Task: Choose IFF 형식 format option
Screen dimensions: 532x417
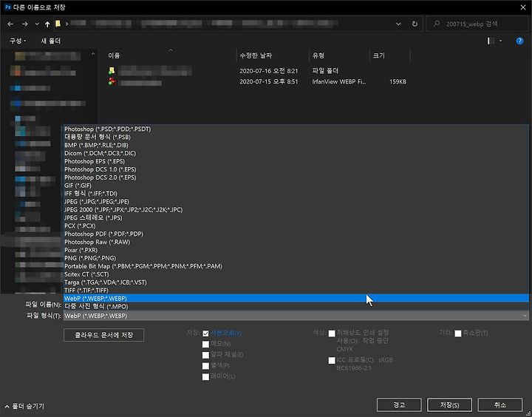Action: pos(296,194)
